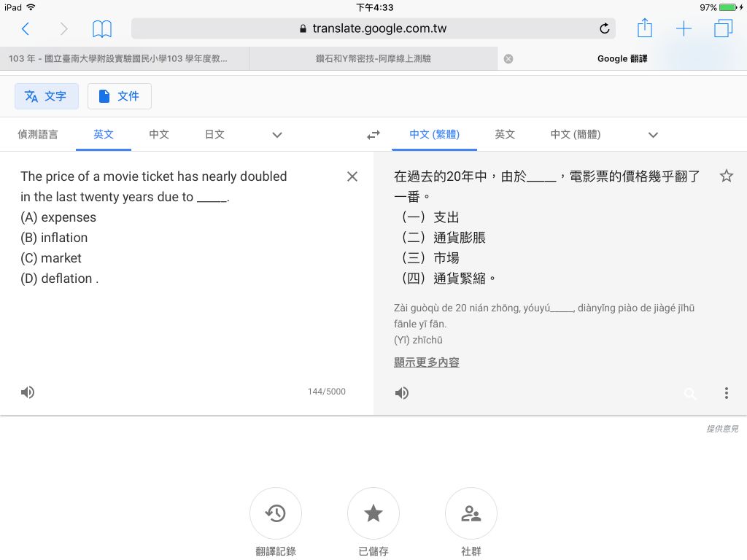Search the translation with the magnifier icon
Image resolution: width=747 pixels, height=560 pixels.
point(690,394)
